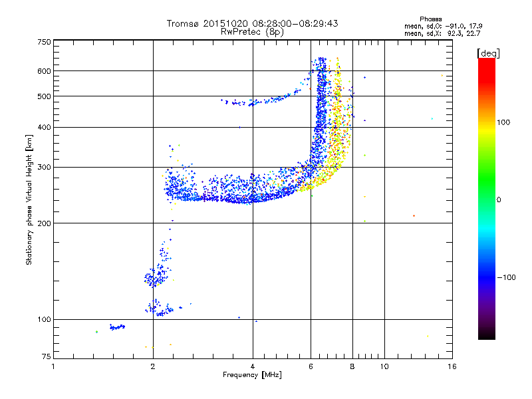Click the x-axis '4' tick label
The width and height of the screenshot is (532, 399).
(x=253, y=366)
